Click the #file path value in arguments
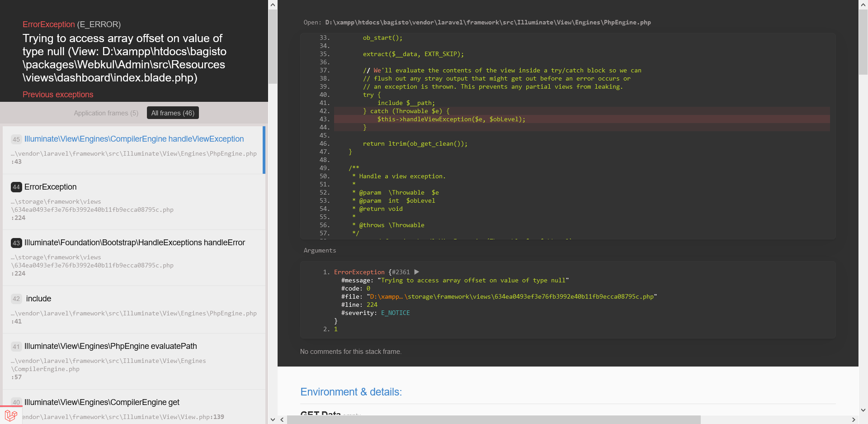This screenshot has height=424, width=868. click(x=512, y=296)
